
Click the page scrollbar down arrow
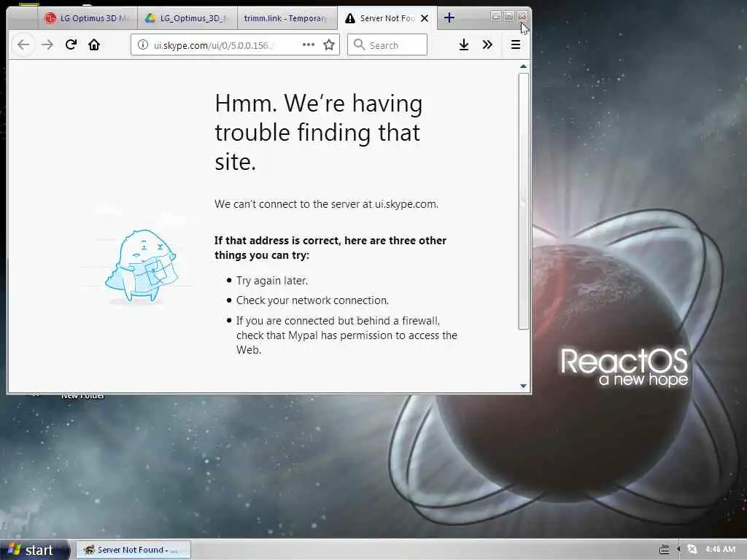[524, 386]
